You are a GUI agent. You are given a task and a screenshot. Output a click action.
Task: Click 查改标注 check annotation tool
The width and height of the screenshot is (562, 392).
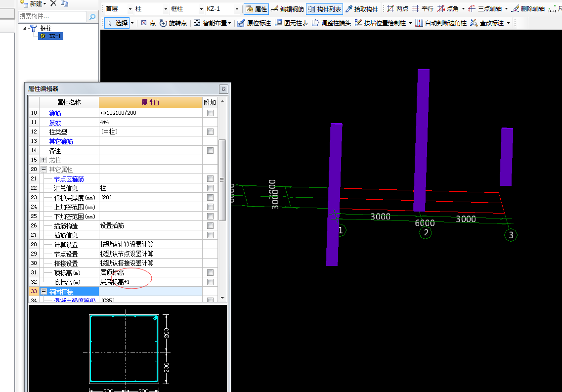487,23
